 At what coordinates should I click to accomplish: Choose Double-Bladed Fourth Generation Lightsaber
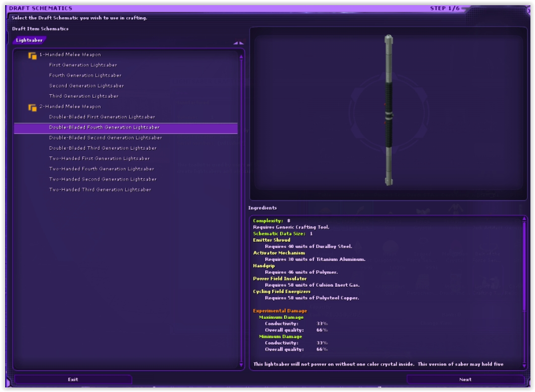pos(126,127)
